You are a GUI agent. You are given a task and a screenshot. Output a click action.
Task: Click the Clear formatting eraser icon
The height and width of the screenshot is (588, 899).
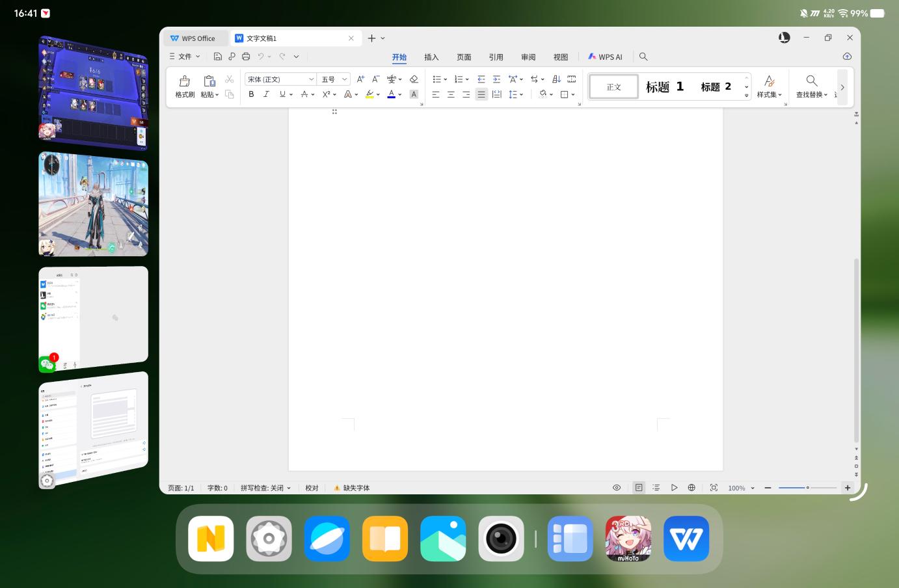414,79
